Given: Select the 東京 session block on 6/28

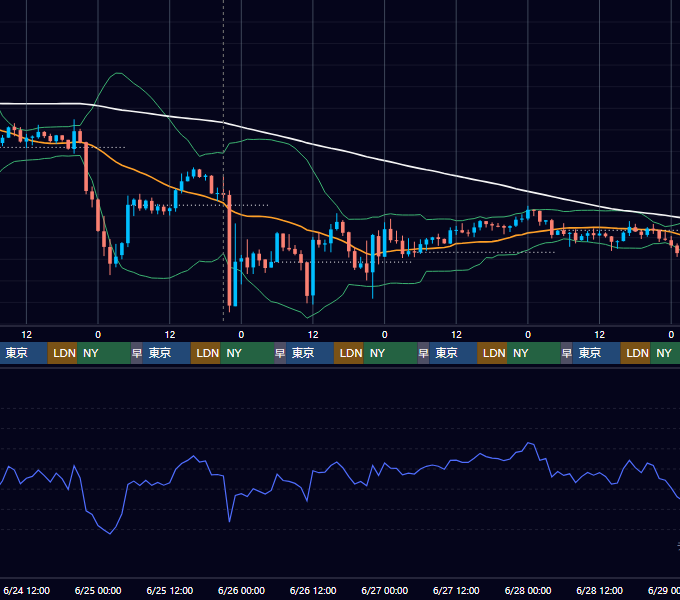Looking at the screenshot, I should 596,353.
